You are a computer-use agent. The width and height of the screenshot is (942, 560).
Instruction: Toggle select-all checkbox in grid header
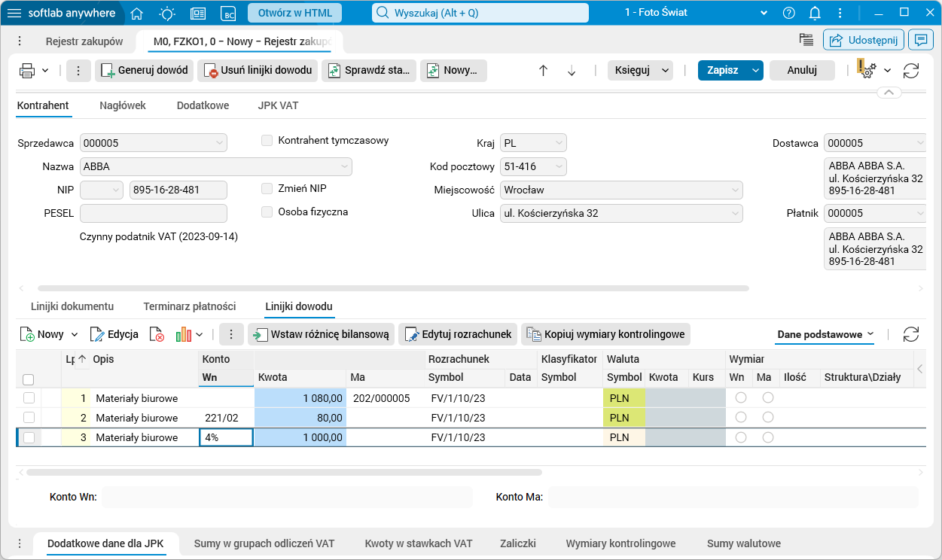coord(29,379)
